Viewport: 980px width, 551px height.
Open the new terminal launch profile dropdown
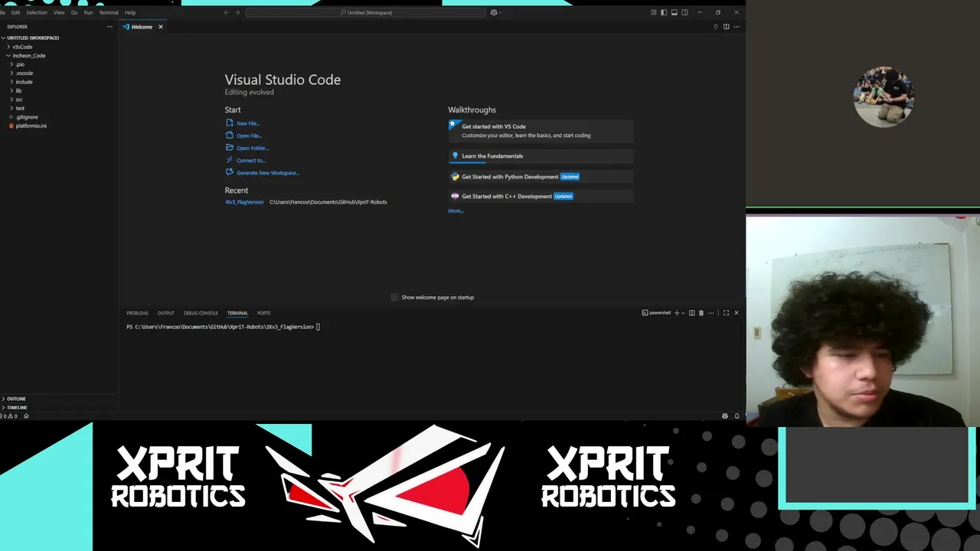coord(683,313)
